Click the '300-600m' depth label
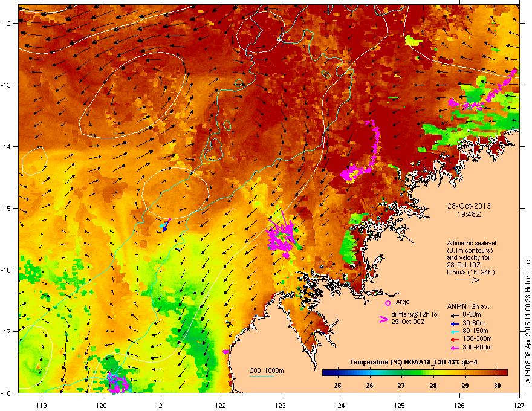Image resolution: width=532 pixels, height=411 pixels. pos(477,348)
